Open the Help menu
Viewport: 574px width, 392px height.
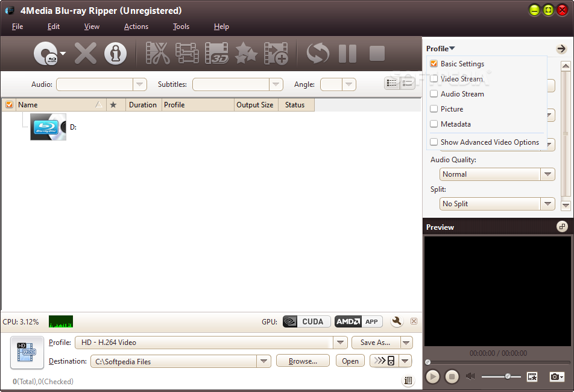pos(221,27)
